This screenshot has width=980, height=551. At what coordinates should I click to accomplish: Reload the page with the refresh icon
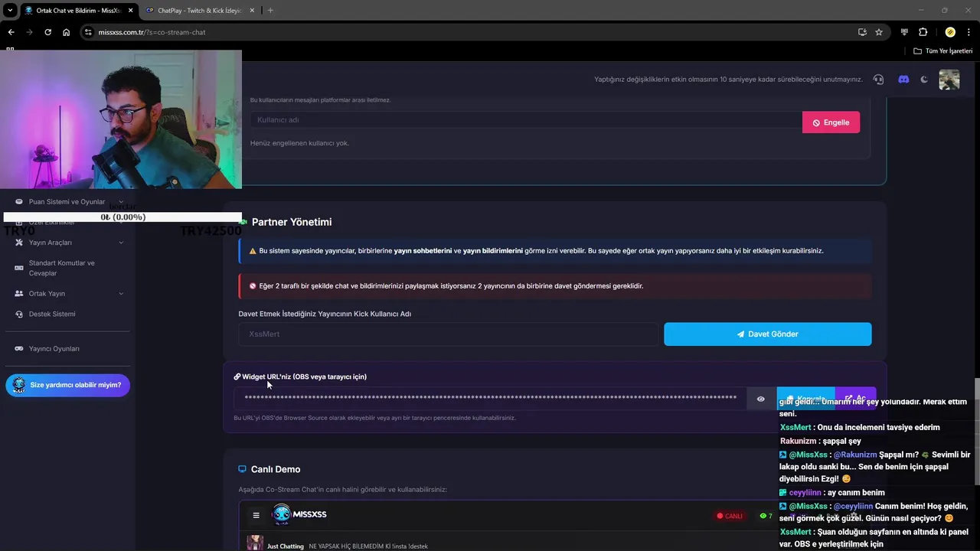click(47, 32)
